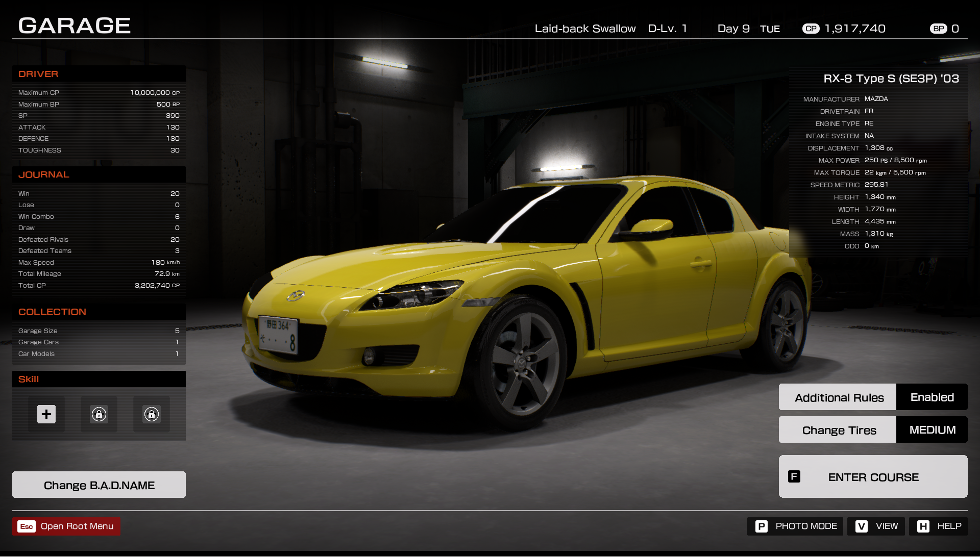Switch the MEDIUM tire compound value
This screenshot has width=980, height=557.
pyautogui.click(x=932, y=430)
